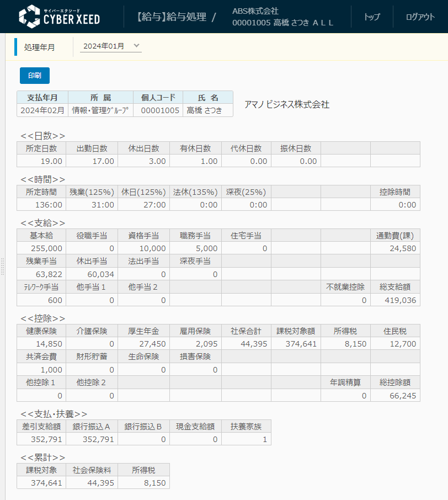This screenshot has width=448, height=500.
Task: Navigate to トップ in the header
Action: (371, 17)
